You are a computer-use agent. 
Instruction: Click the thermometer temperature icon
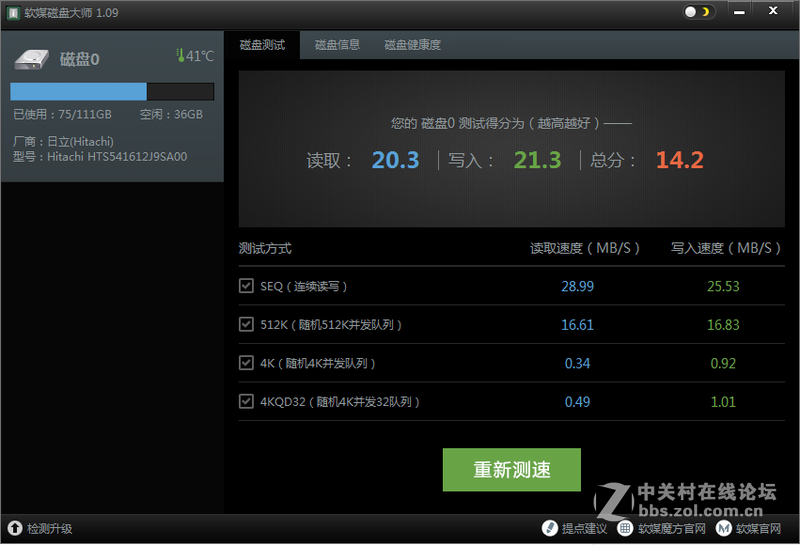(x=180, y=56)
